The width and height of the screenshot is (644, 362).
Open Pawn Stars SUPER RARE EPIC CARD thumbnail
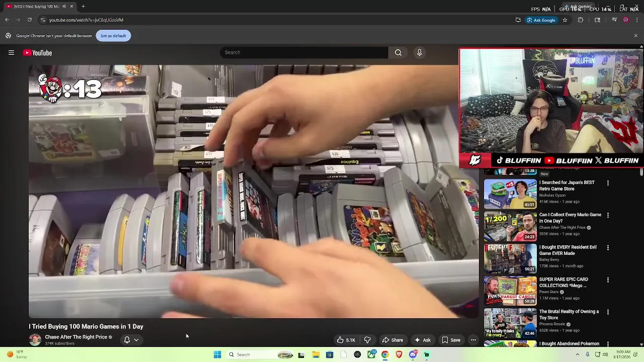[510, 291]
